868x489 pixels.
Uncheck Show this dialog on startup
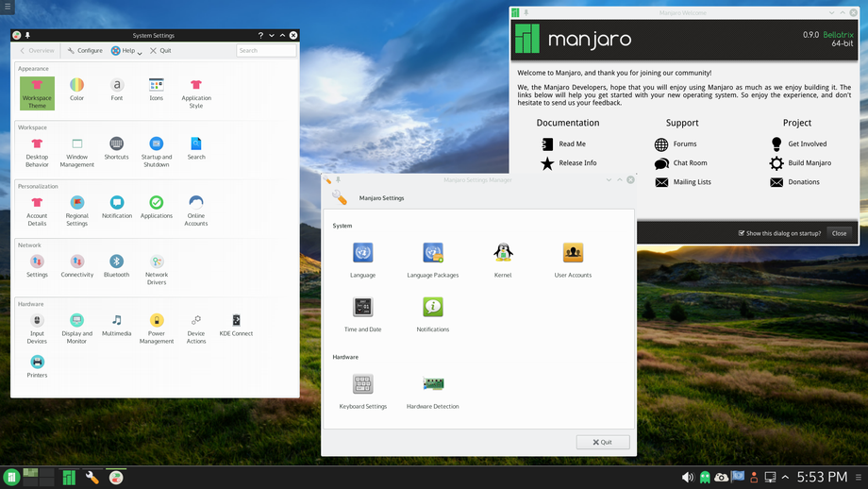point(742,233)
